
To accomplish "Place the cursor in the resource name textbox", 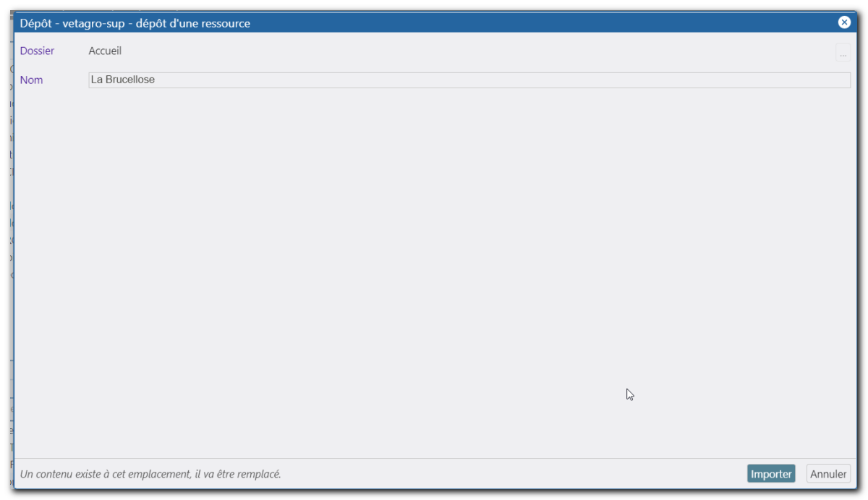I will [469, 80].
